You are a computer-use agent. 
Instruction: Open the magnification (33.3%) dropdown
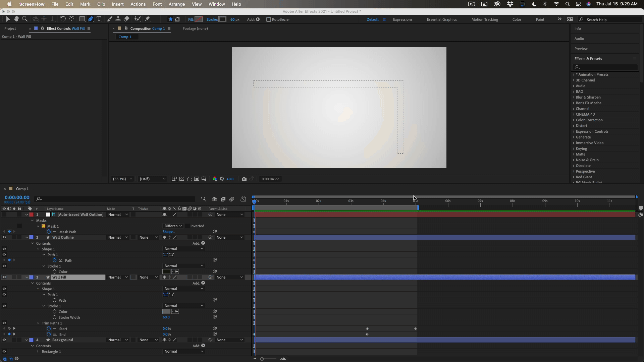(123, 179)
